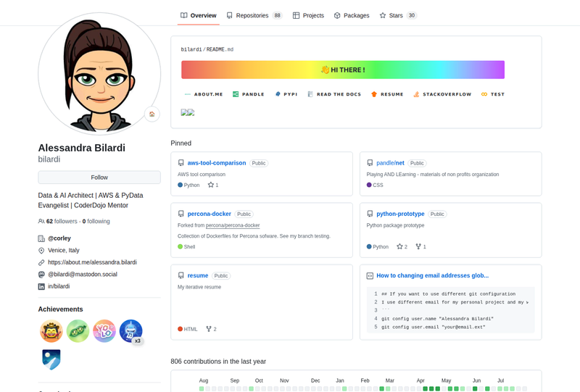Click the Repositories tab repo icon
Screen dimensions: 580x392
coord(230,15)
